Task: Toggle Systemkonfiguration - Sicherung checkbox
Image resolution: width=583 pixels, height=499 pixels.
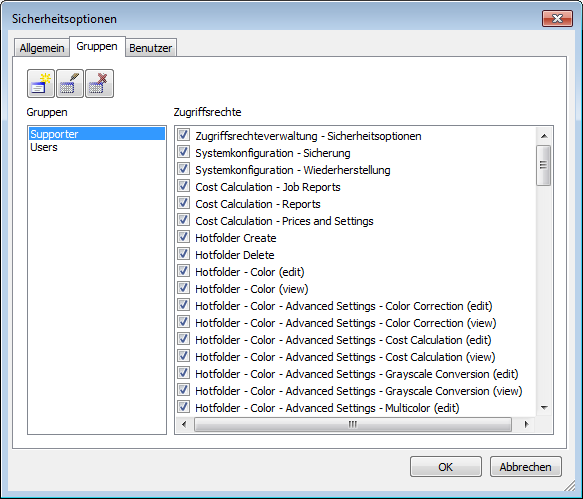Action: click(183, 152)
